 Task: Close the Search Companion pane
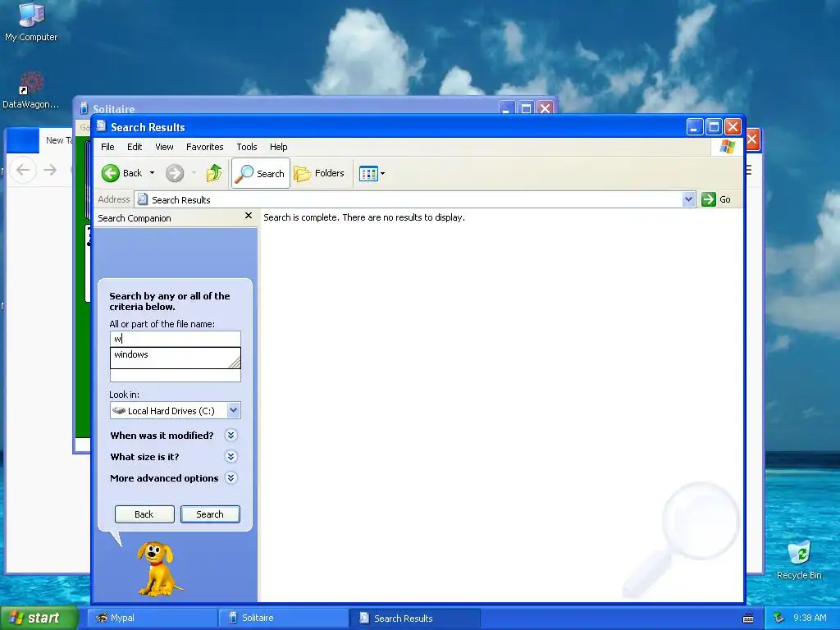click(248, 216)
